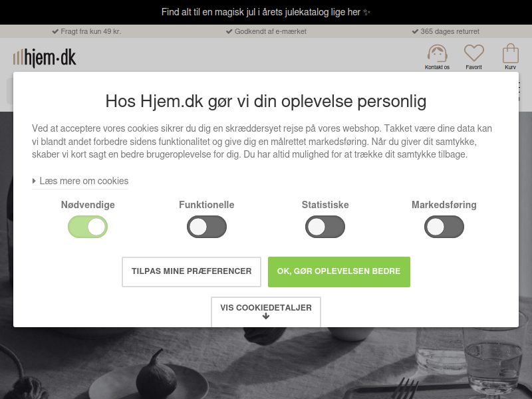532x399 pixels.
Task: Toggle the Nødvendige cookies switch
Action: click(88, 227)
